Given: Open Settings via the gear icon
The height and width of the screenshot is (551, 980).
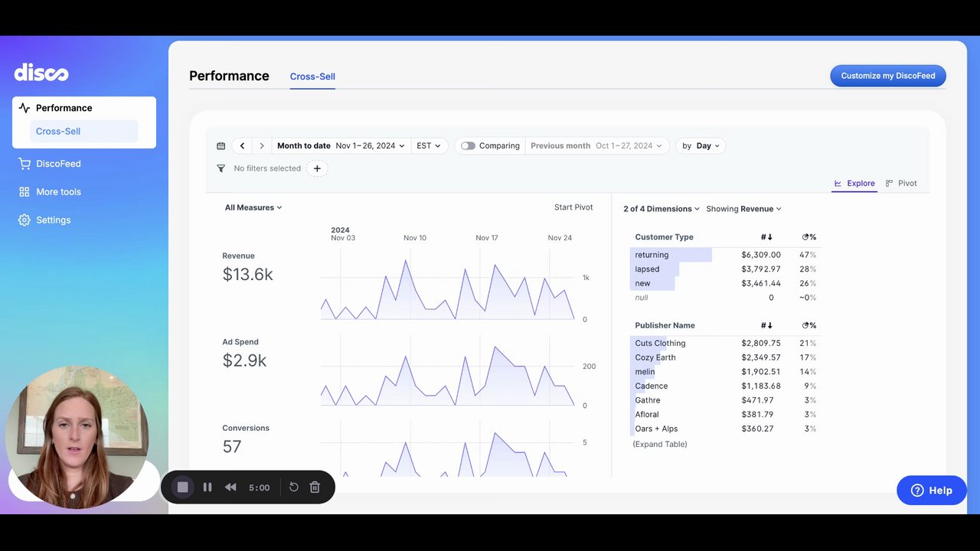Looking at the screenshot, I should coord(24,220).
